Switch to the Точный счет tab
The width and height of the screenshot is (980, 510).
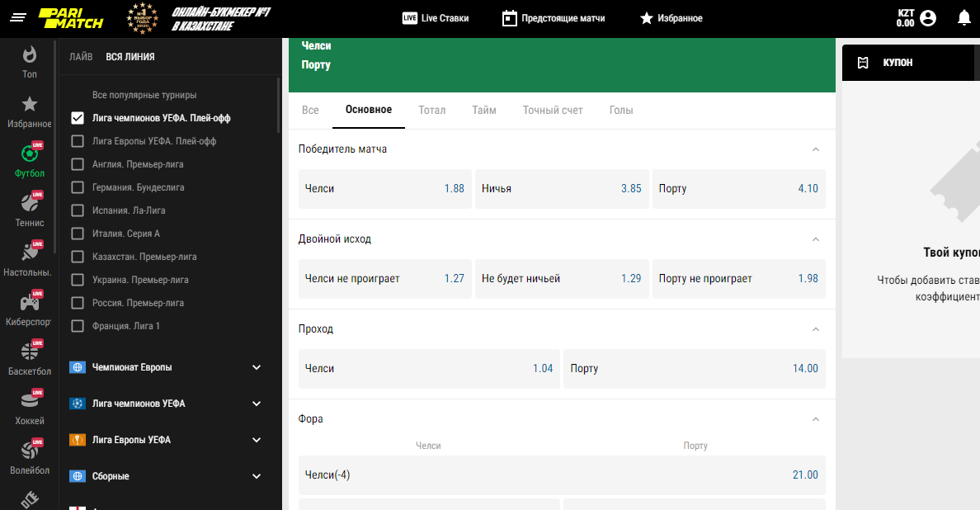coord(553,110)
